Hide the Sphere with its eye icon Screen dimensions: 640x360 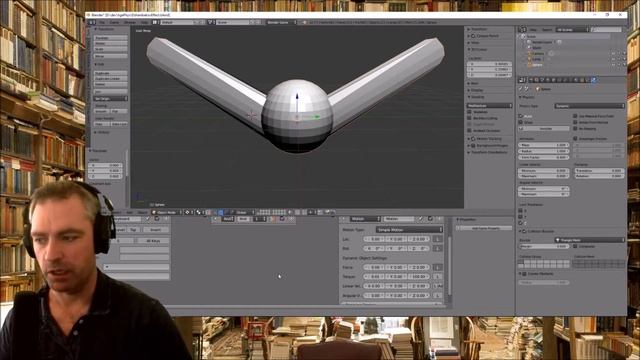pos(613,65)
